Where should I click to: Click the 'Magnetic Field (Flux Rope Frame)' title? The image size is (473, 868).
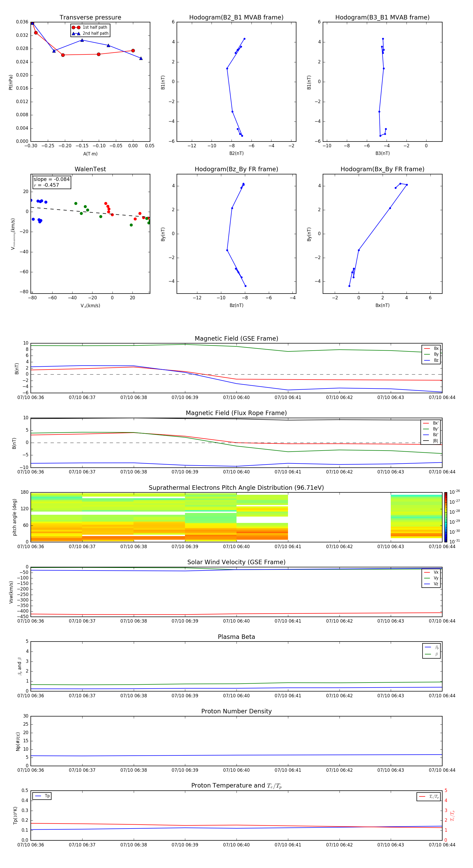tap(236, 413)
